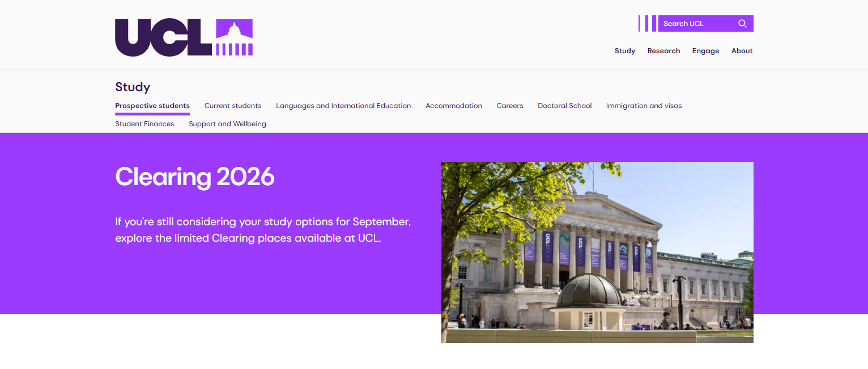The image size is (868, 369).
Task: Visit the Accommodation section
Action: pos(454,106)
